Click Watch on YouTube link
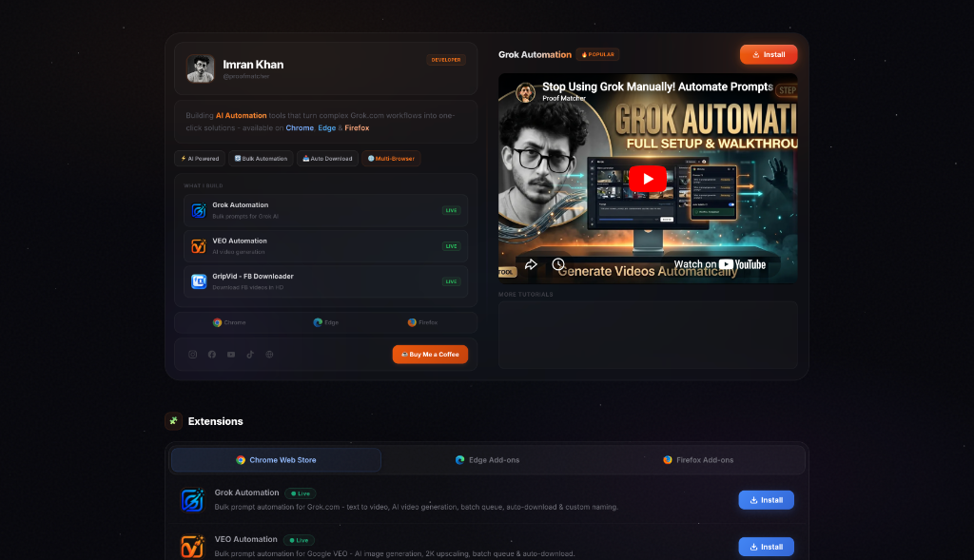 720,264
